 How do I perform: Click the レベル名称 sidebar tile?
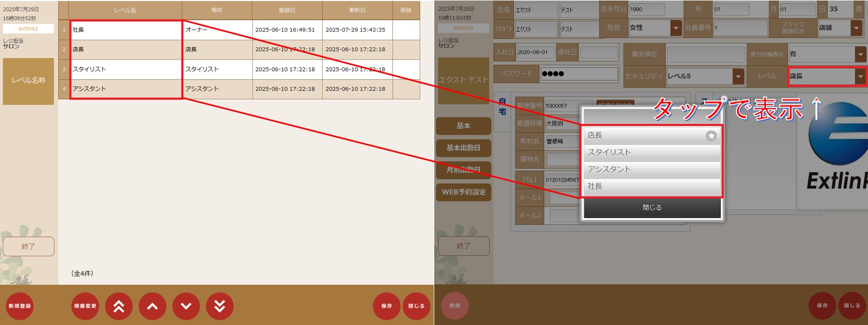click(x=29, y=81)
